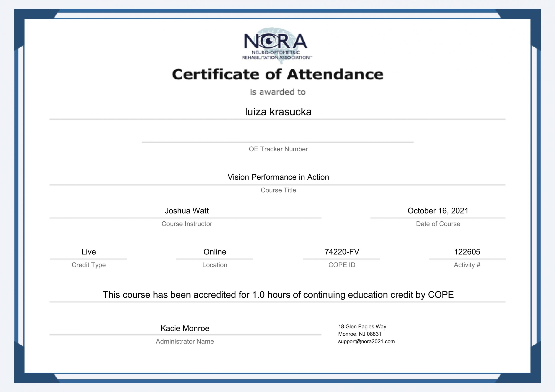Click address line 'Monroe, NJ 08831'
This screenshot has height=392, width=555.
click(359, 334)
